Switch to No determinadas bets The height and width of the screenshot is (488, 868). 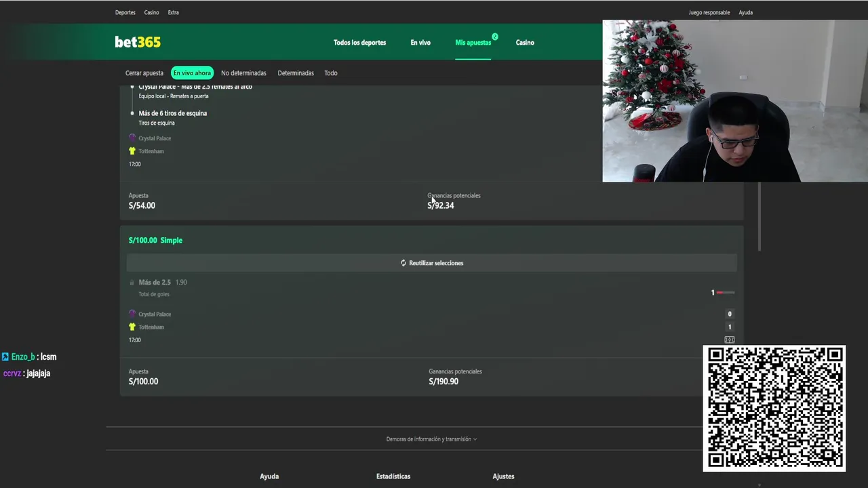pos(243,73)
